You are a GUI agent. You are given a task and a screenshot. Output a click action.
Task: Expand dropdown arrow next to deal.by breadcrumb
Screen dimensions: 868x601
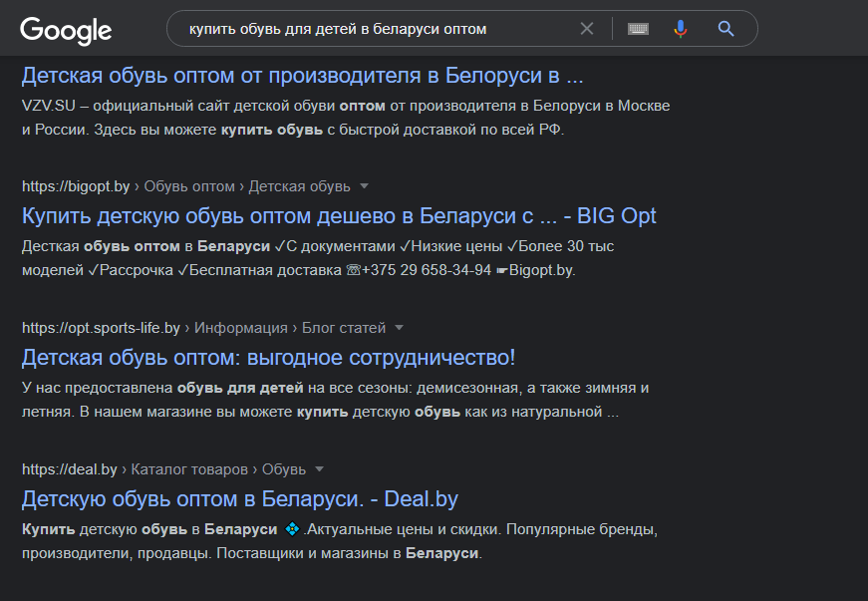point(320,469)
